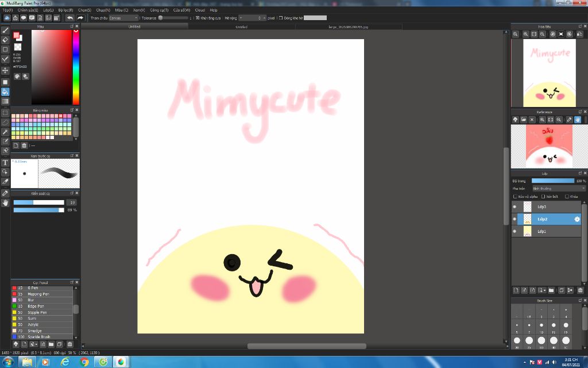Open Tệp(F) menu
Viewport: 588px width, 368px height.
[x=8, y=10]
